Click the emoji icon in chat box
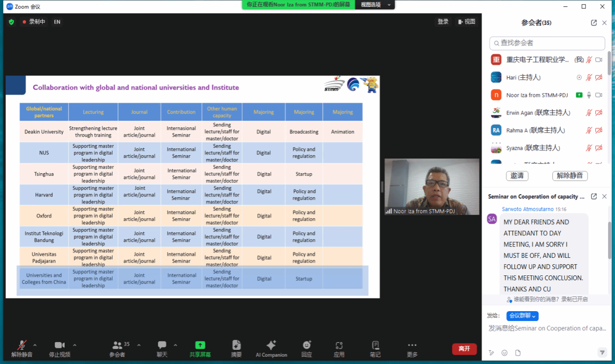Viewport: 615px width, 364px height. tap(504, 353)
